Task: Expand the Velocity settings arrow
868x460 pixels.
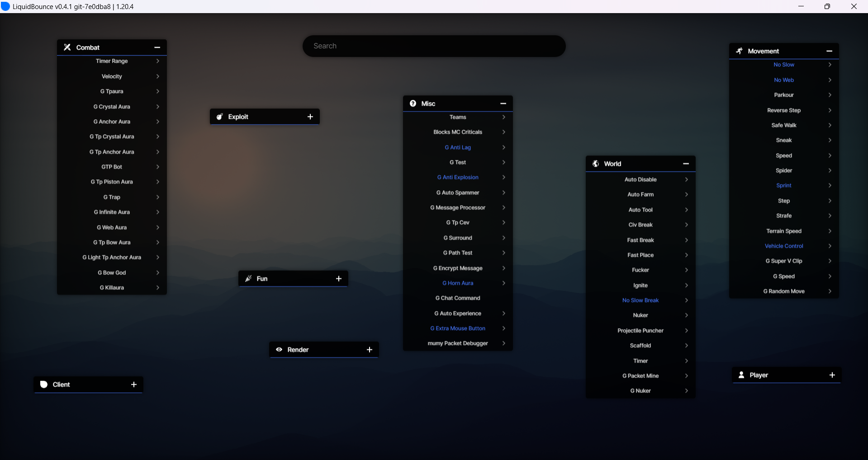Action: point(158,76)
